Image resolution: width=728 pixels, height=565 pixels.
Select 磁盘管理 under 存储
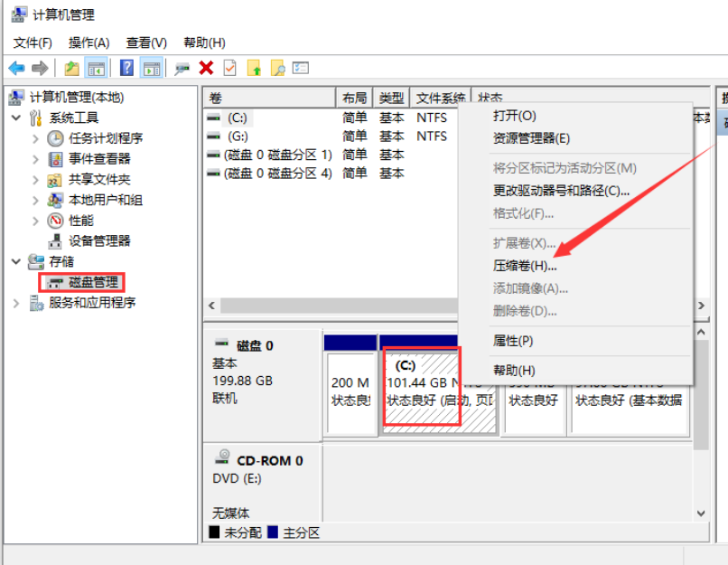[93, 282]
